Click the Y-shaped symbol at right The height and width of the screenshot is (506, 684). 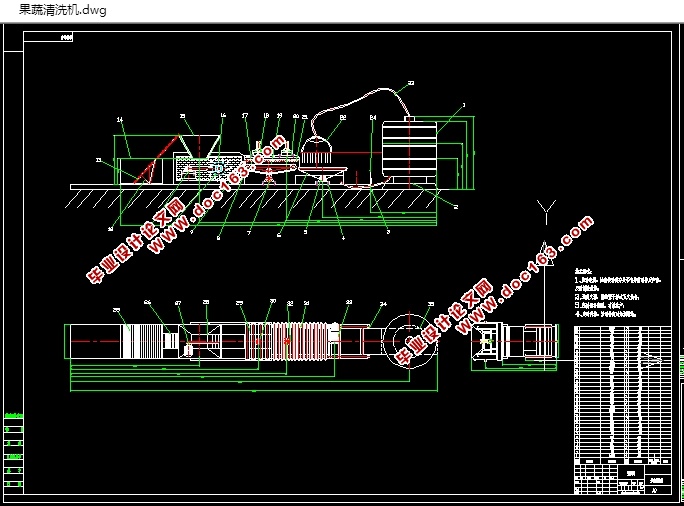[546, 212]
